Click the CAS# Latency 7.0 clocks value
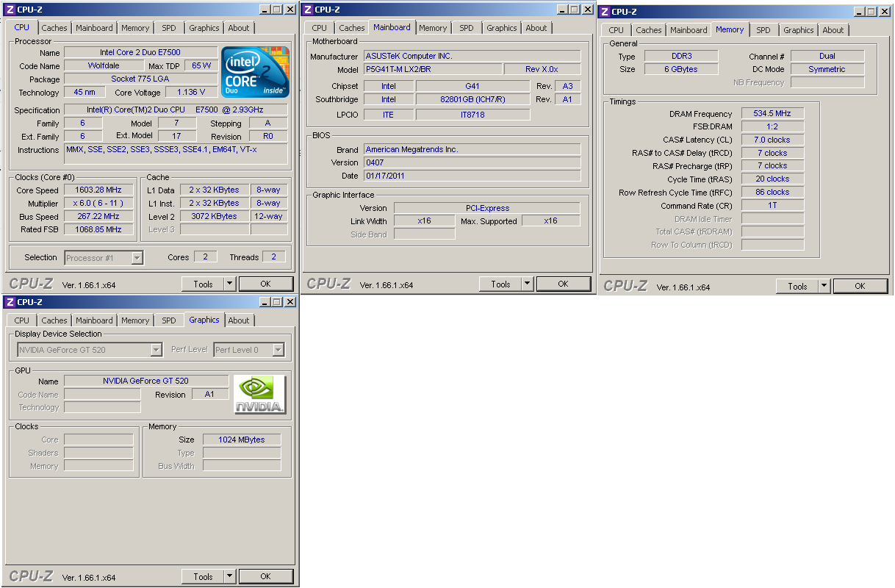The image size is (895, 588). coord(772,140)
